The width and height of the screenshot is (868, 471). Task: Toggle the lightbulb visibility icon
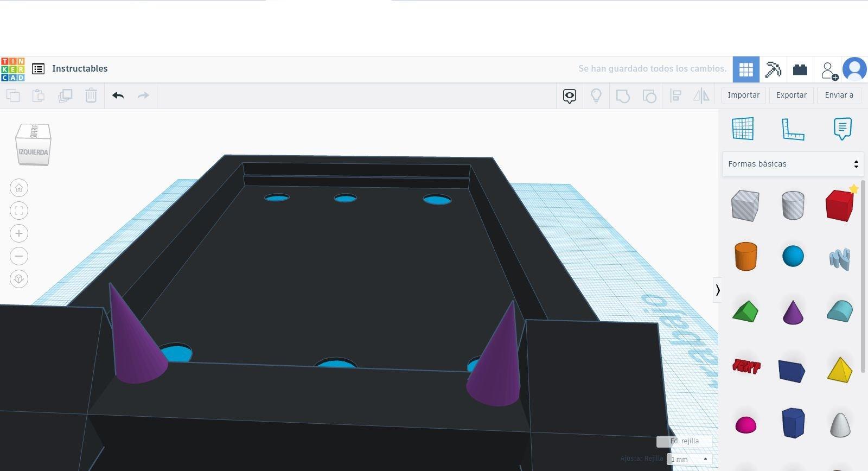(596, 96)
